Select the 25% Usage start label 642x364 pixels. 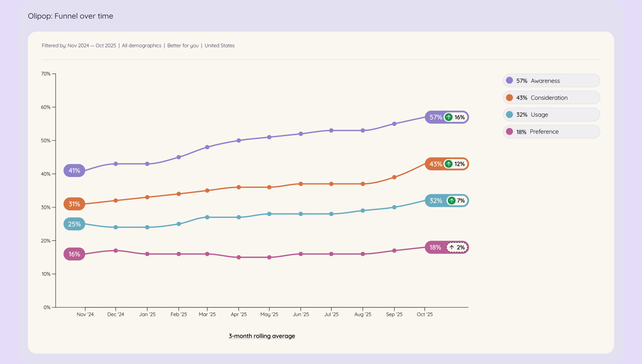click(74, 224)
